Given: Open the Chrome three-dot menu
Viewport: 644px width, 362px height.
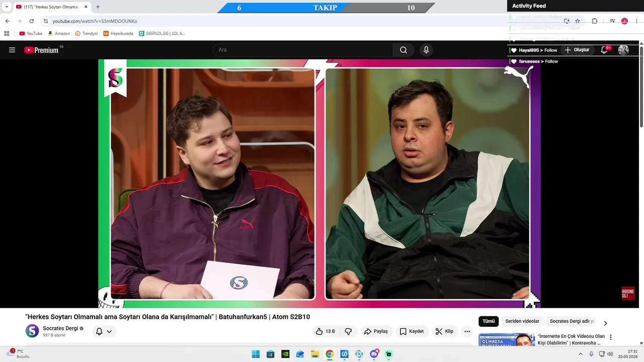Looking at the screenshot, I should coord(636,21).
